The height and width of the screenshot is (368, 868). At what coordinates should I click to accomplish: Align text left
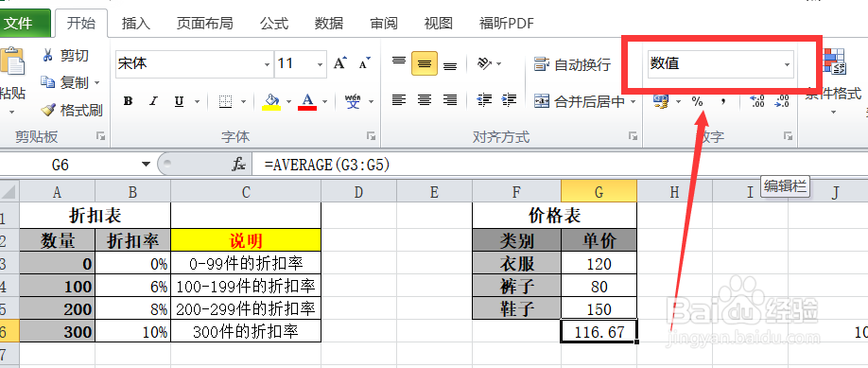(x=399, y=99)
